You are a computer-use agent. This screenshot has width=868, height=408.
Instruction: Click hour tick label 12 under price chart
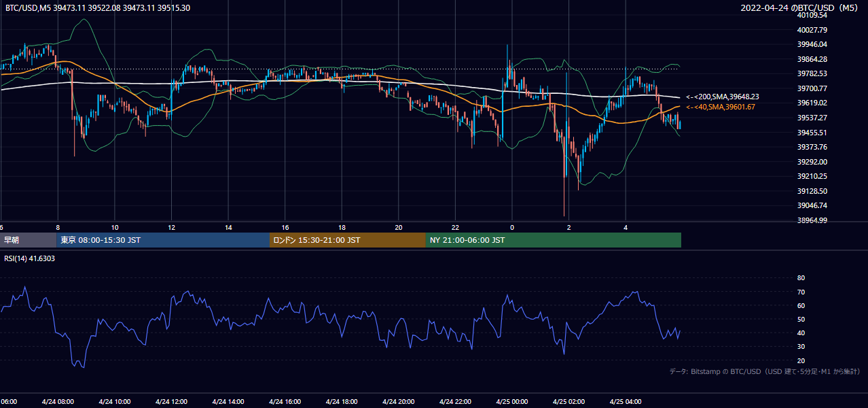point(171,227)
